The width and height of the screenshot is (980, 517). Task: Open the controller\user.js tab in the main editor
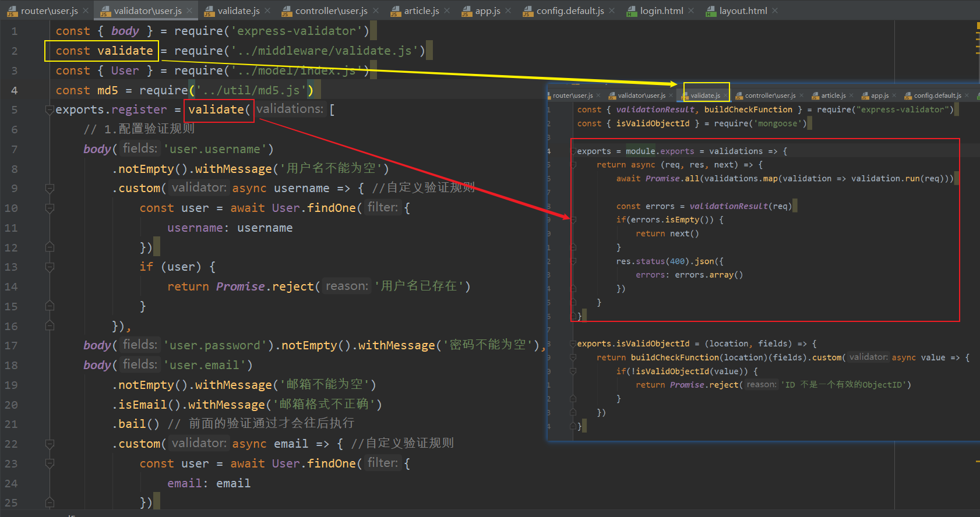332,10
